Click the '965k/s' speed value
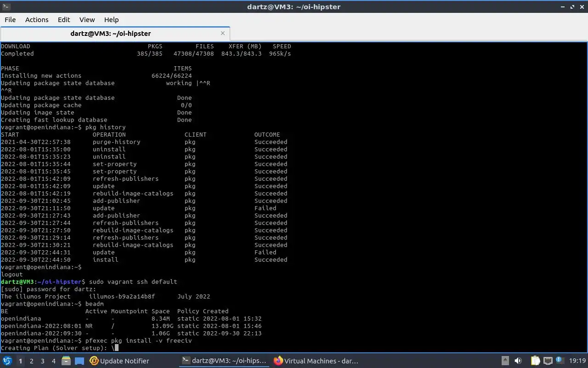This screenshot has height=368, width=588. [280, 54]
